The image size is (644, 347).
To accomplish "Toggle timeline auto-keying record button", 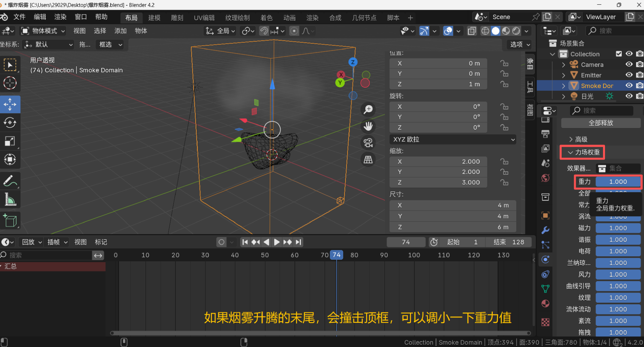I will click(x=221, y=242).
